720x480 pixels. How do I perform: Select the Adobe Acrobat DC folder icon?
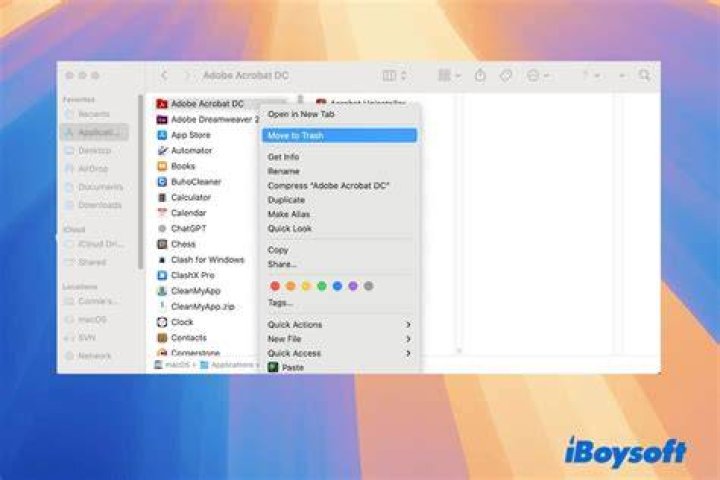coord(162,104)
